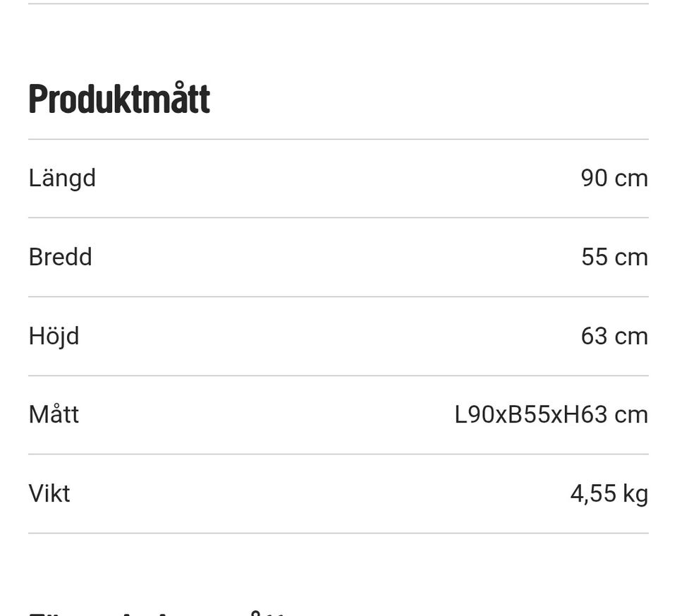Select the Vikt label
Viewport: 677px width, 616px height.
(49, 493)
